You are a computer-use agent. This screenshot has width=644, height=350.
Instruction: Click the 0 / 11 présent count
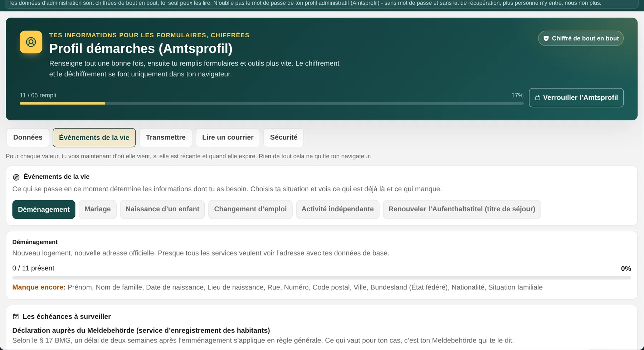click(33, 268)
